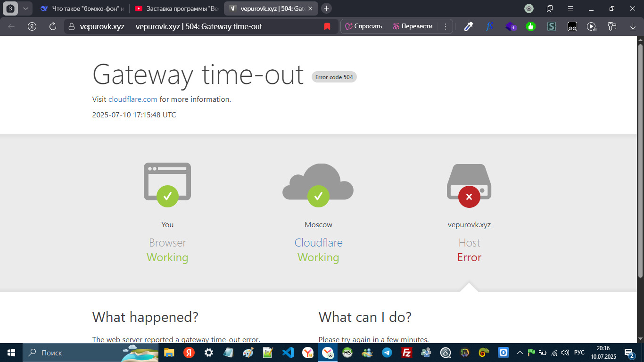
Task: Click the address bar URL field
Action: tap(202, 26)
